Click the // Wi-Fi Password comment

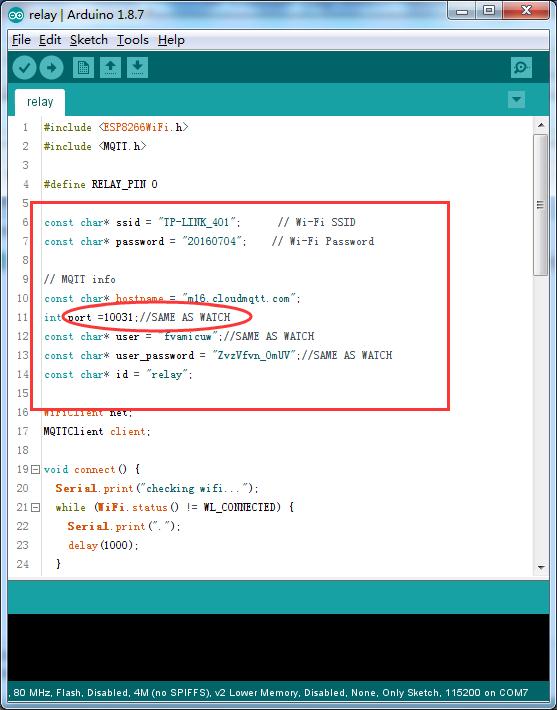[323, 241]
